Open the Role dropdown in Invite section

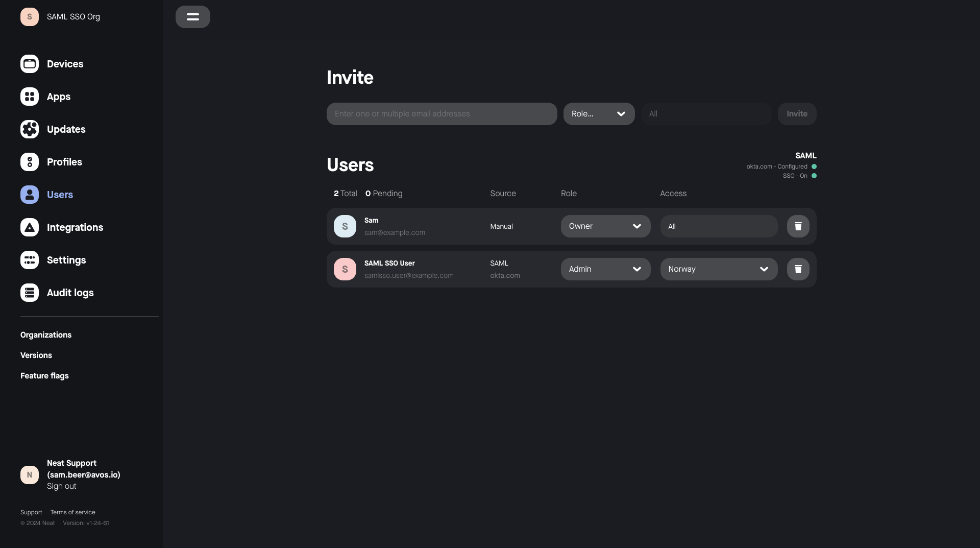599,114
